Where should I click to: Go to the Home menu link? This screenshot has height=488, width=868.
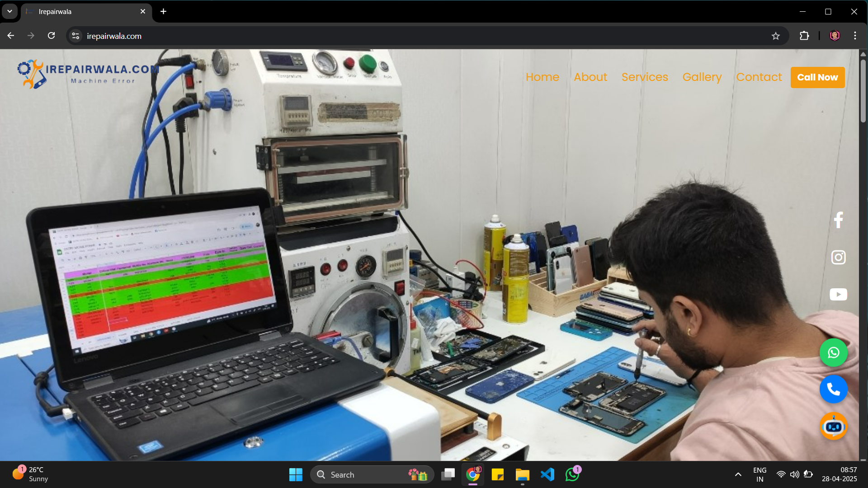coord(542,77)
